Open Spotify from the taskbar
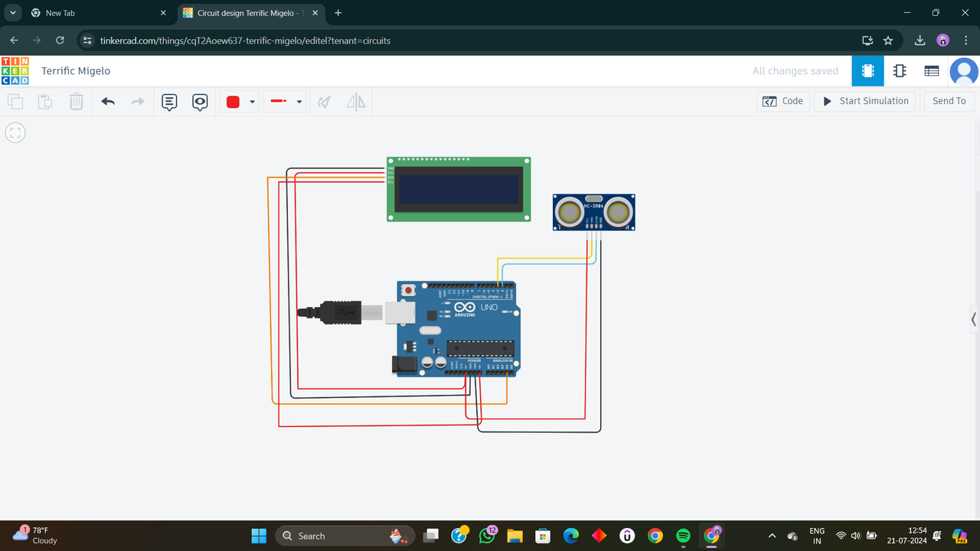The width and height of the screenshot is (980, 551). (683, 536)
